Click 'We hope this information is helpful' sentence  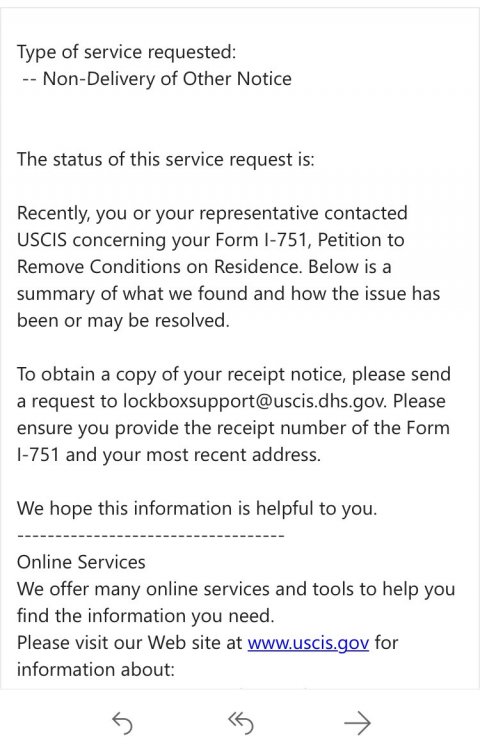pos(197,508)
